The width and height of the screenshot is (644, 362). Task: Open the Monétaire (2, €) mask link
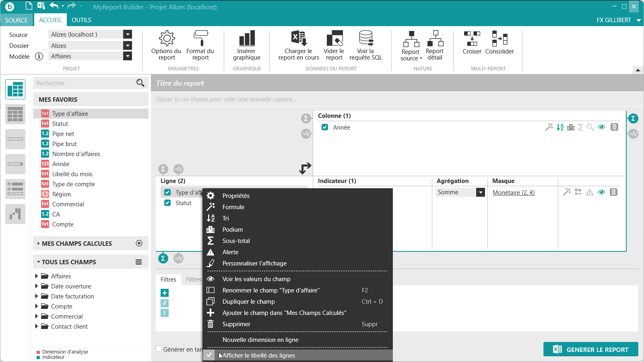point(514,193)
